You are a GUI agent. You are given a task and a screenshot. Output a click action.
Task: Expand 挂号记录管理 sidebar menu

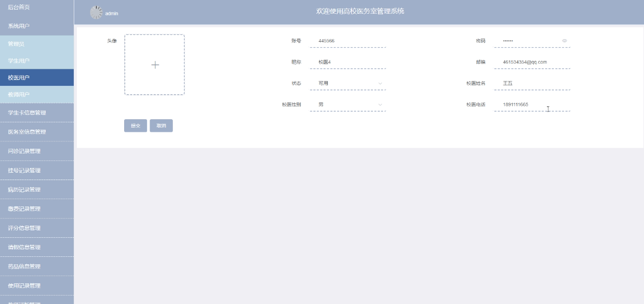pyautogui.click(x=37, y=171)
